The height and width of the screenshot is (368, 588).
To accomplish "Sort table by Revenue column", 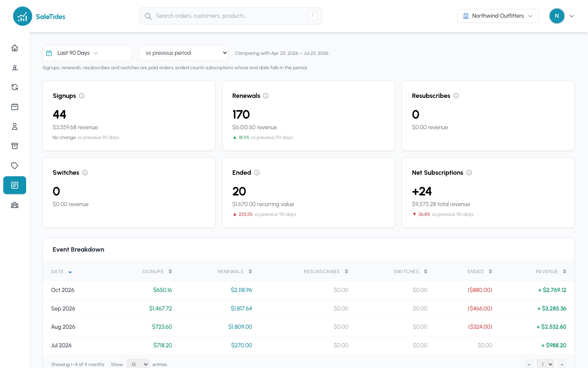I will (x=551, y=272).
